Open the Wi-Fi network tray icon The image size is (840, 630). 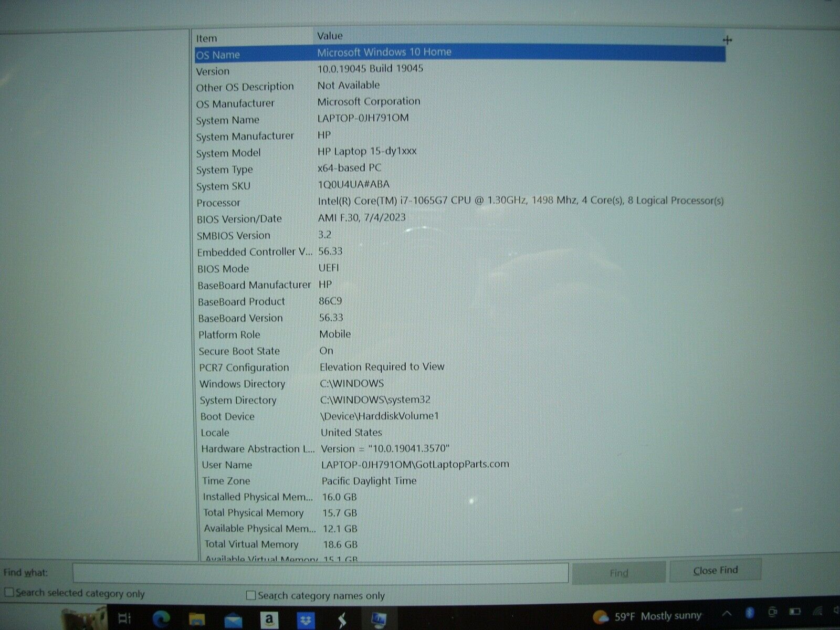(x=817, y=611)
